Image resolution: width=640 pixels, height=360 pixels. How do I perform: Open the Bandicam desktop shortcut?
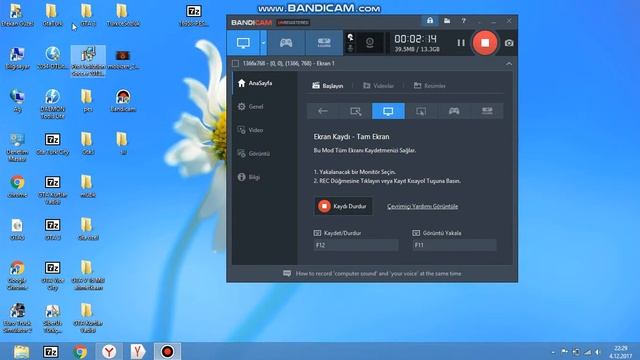coord(123,101)
